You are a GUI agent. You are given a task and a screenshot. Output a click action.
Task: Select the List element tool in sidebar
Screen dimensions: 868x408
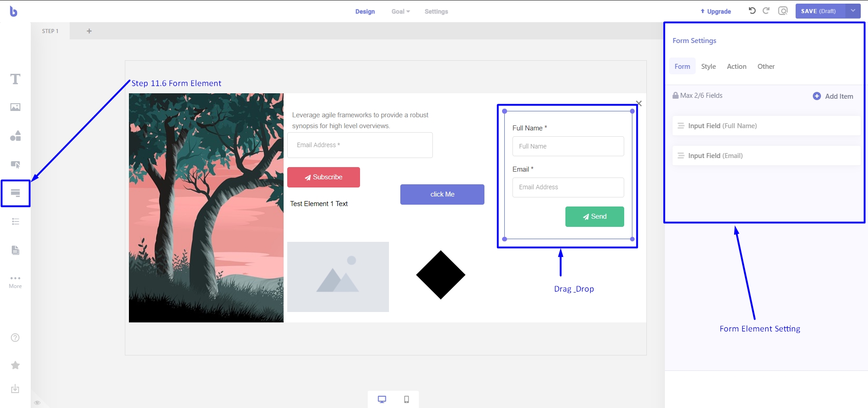click(x=15, y=221)
